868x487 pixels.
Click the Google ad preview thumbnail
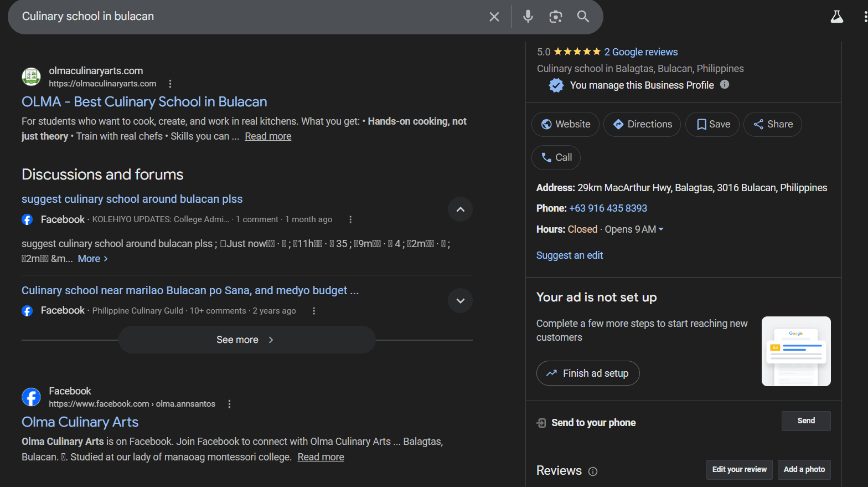[x=796, y=351]
